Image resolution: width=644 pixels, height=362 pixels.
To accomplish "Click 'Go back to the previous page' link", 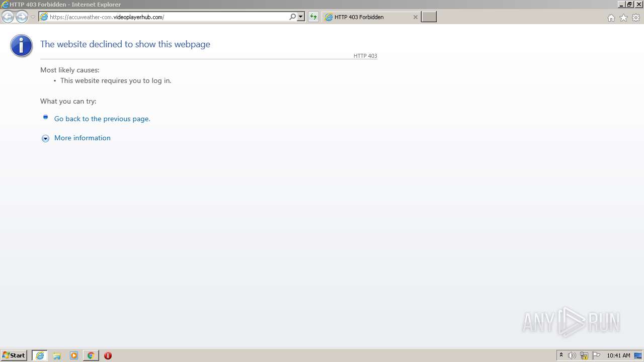I will (102, 119).
